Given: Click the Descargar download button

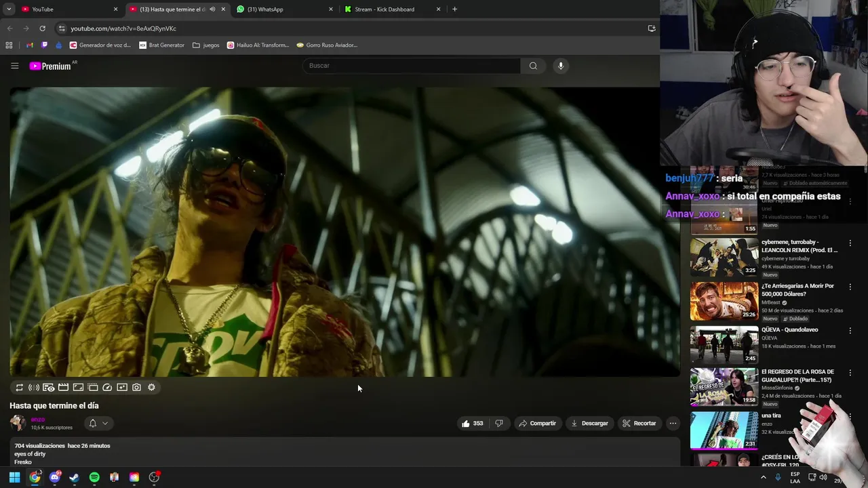Looking at the screenshot, I should pyautogui.click(x=590, y=424).
